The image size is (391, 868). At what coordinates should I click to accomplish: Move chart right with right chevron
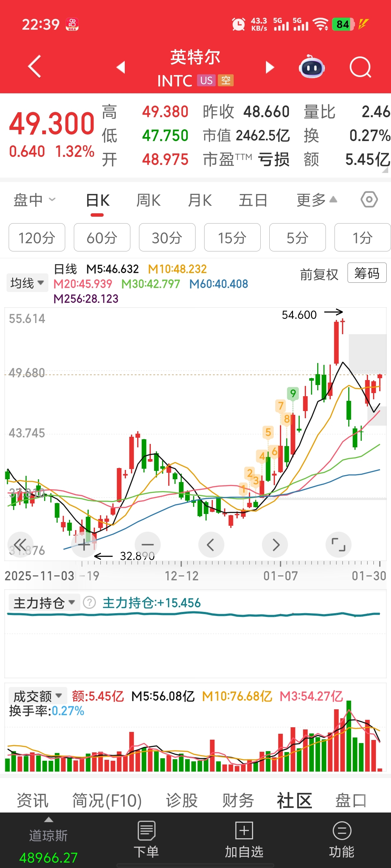point(275,545)
